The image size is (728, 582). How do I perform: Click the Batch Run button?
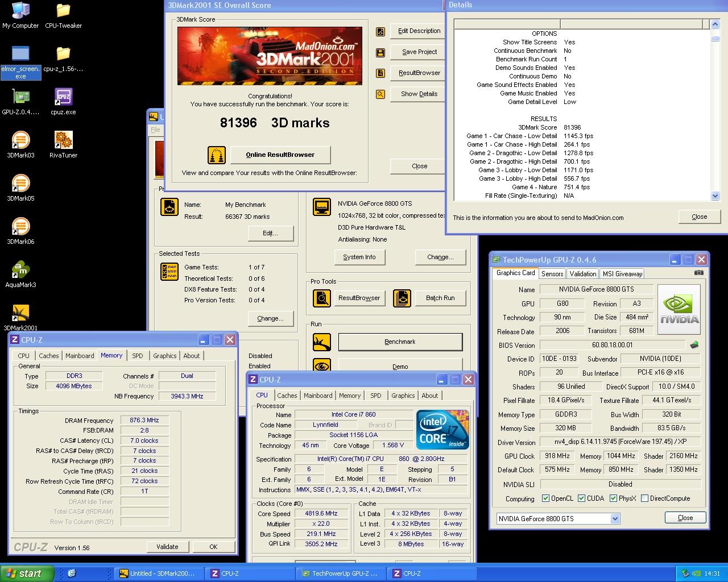pyautogui.click(x=440, y=298)
